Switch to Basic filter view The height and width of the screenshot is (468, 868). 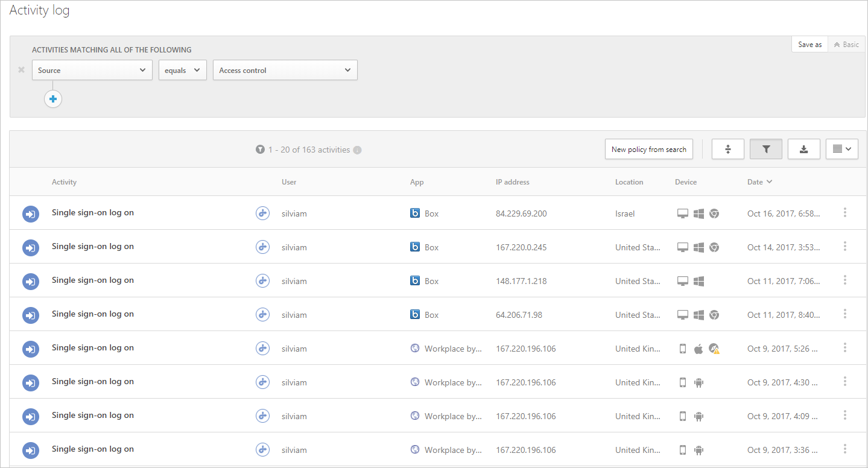click(x=846, y=44)
